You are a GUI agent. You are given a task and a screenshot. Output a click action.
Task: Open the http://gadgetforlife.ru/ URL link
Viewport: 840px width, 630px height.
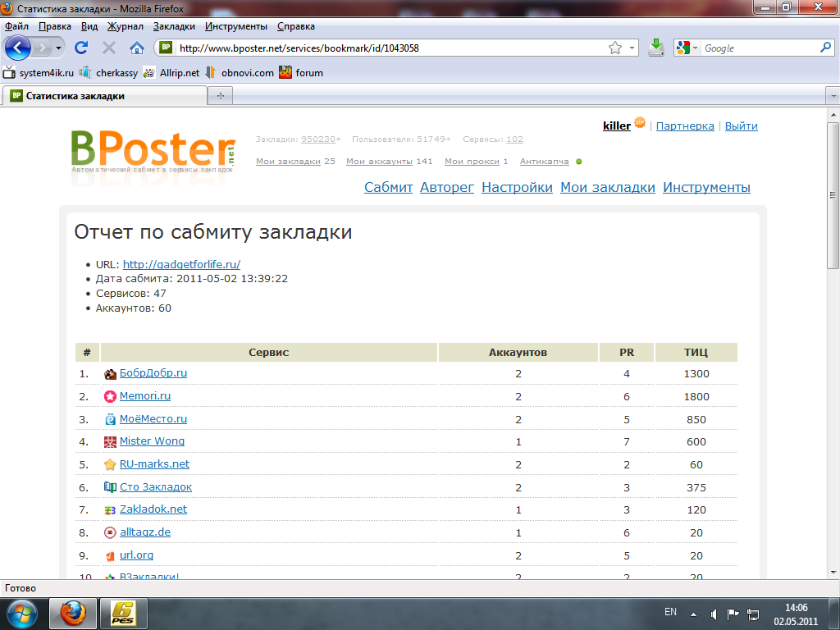point(181,264)
